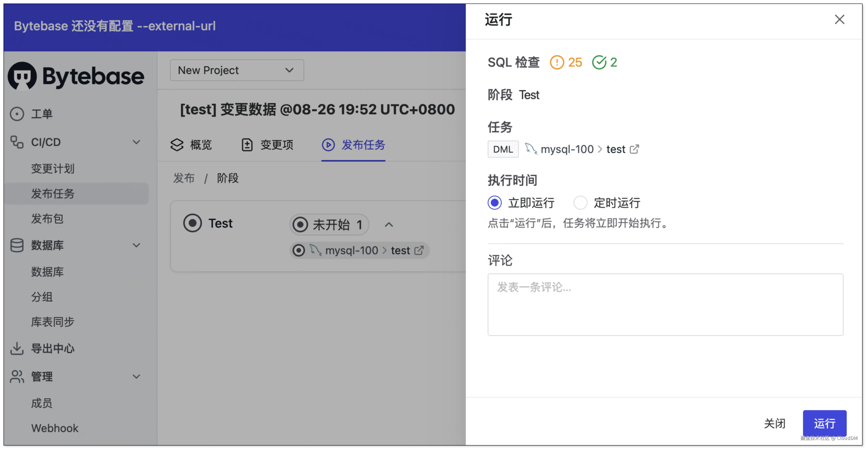The image size is (868, 451).
Task: Click the SQL check warning icon showing 25
Action: 557,62
